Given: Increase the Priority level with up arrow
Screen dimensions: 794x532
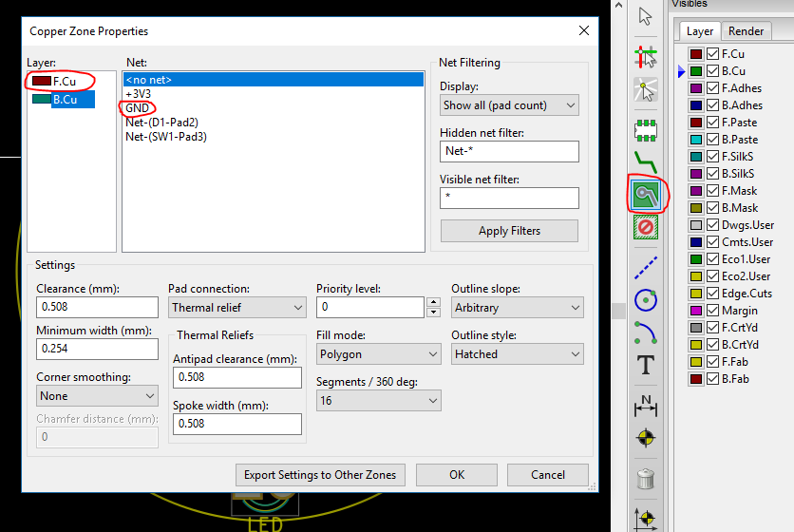Looking at the screenshot, I should click(433, 302).
